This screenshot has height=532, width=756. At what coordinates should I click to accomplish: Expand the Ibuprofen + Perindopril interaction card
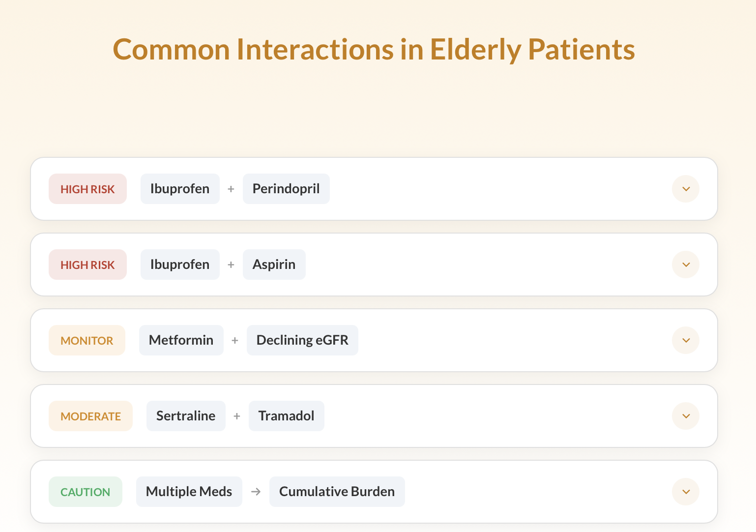[686, 189]
